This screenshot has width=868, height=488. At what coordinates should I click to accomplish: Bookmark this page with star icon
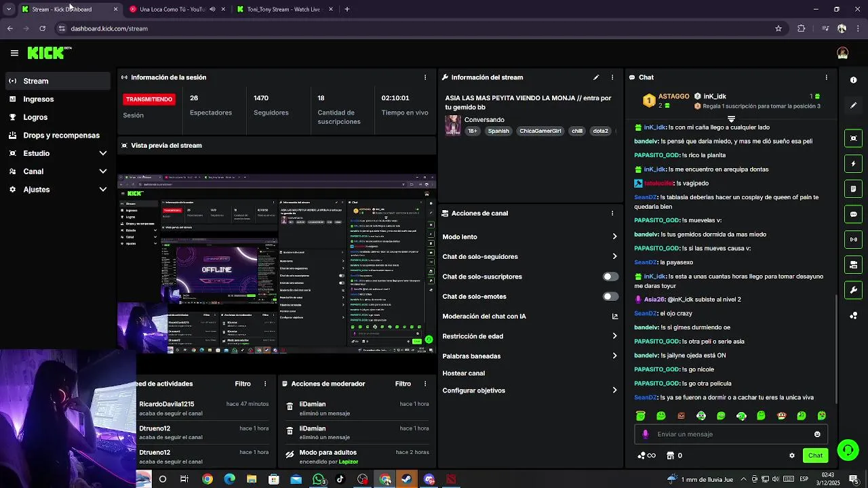pyautogui.click(x=778, y=28)
